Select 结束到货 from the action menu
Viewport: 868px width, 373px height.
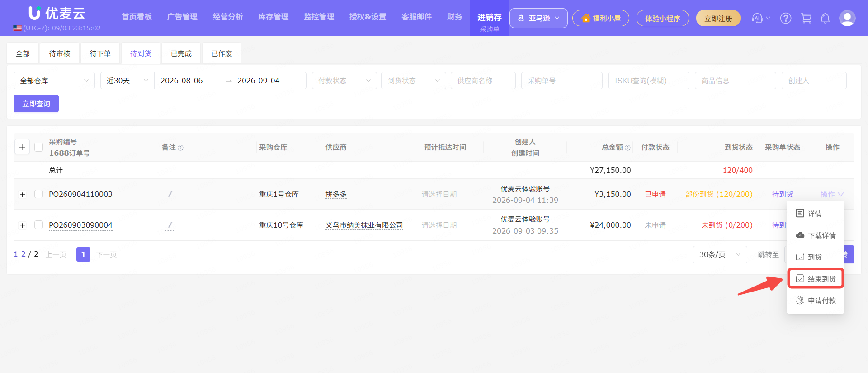pos(816,278)
